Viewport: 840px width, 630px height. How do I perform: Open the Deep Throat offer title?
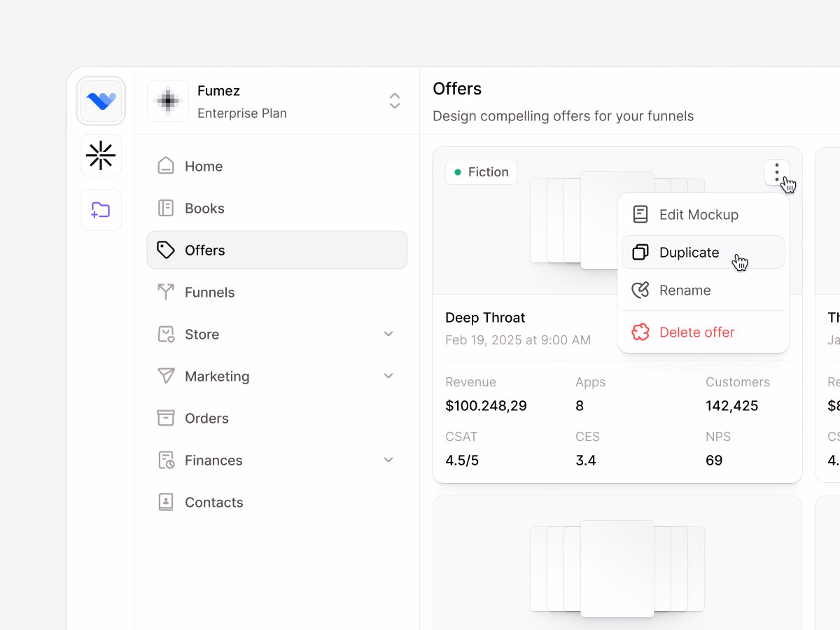[485, 318]
